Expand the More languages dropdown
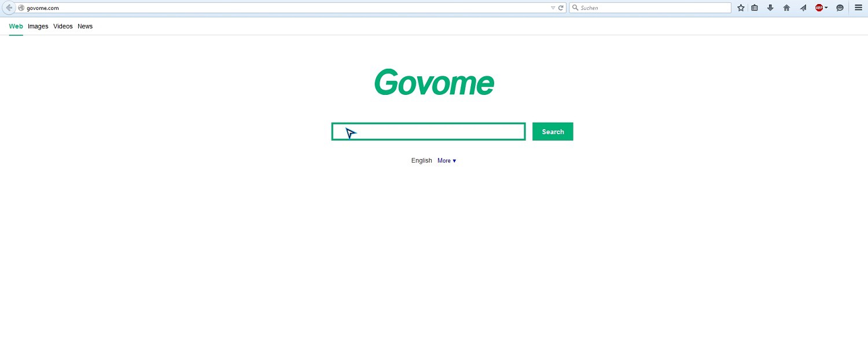 point(447,161)
